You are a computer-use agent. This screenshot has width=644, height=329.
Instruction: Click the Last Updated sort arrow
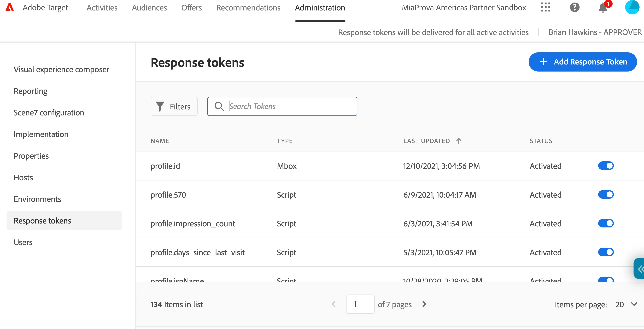[x=459, y=141]
